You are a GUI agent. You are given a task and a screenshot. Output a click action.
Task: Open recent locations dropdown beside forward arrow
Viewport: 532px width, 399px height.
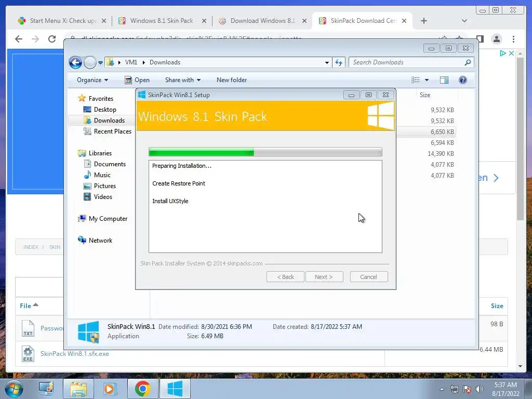[100, 63]
